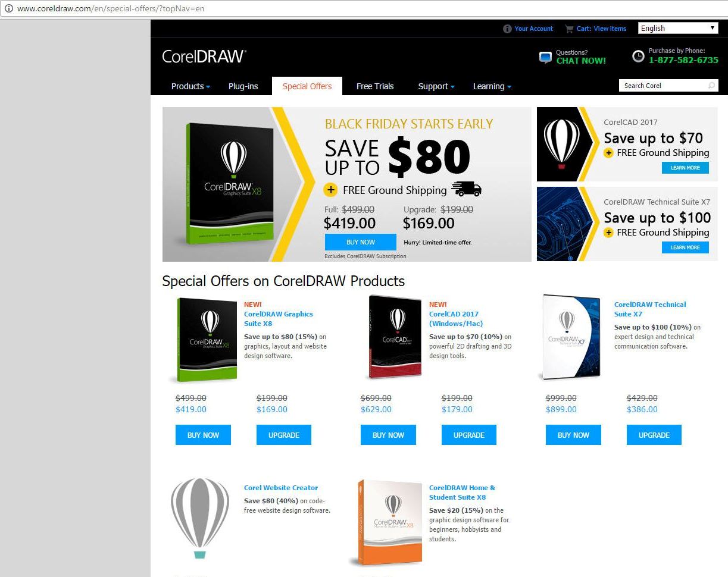This screenshot has width=728, height=577.
Task: Expand the Products menu
Action: [190, 86]
